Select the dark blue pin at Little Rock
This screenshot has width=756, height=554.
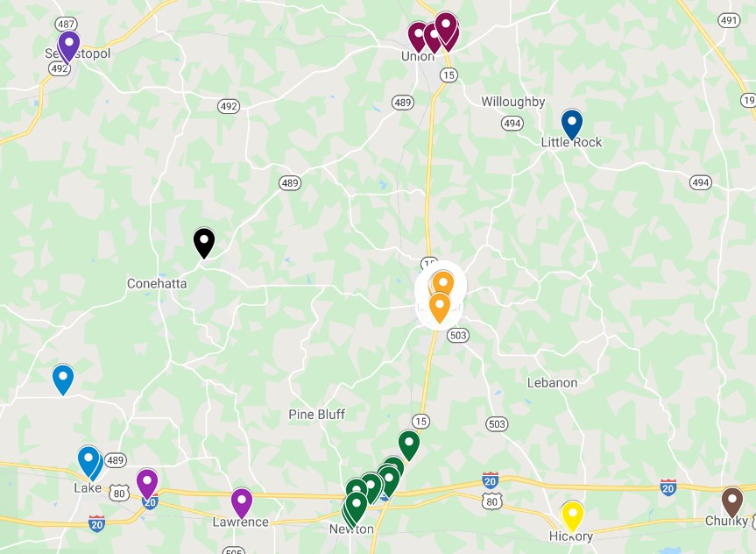[572, 124]
